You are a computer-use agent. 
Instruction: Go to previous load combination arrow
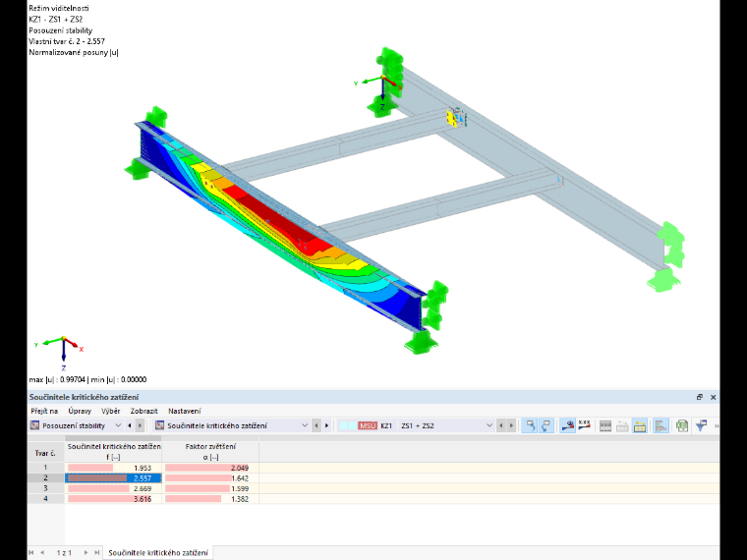click(500, 425)
